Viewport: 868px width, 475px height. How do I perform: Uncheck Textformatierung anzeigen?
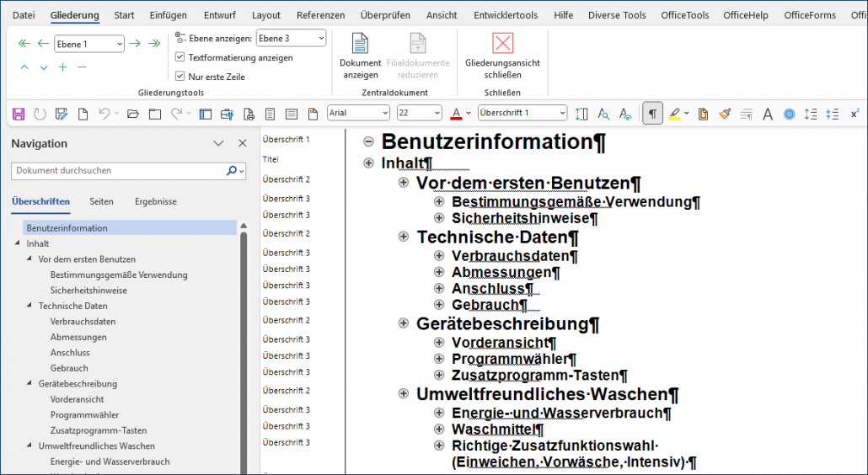point(180,57)
